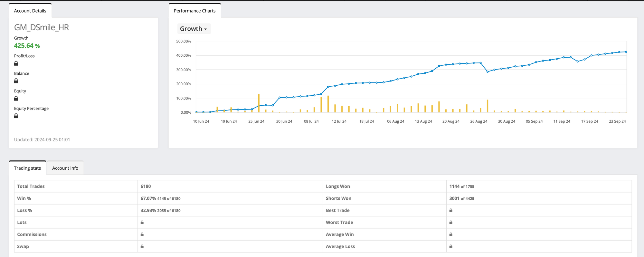Click the Best Trade lock icon
The height and width of the screenshot is (257, 644).
point(451,210)
